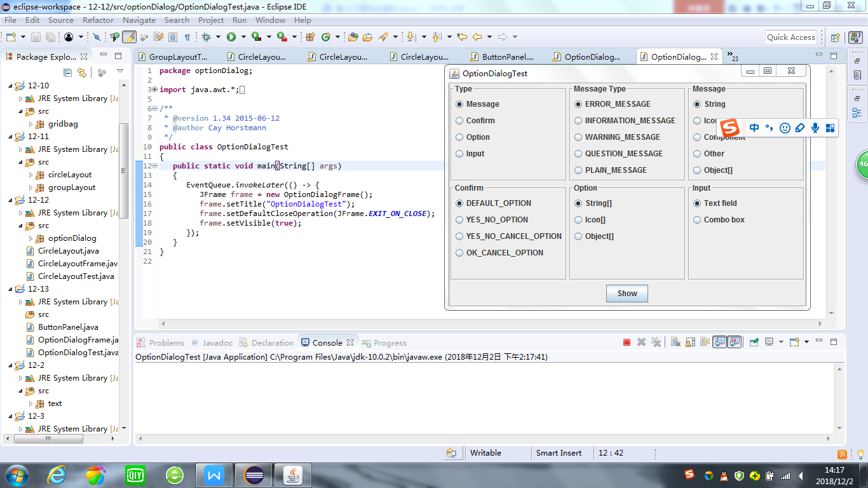This screenshot has width=868, height=488.
Task: Open CircleLayoutTest.java in Package Explorer
Action: [76, 276]
